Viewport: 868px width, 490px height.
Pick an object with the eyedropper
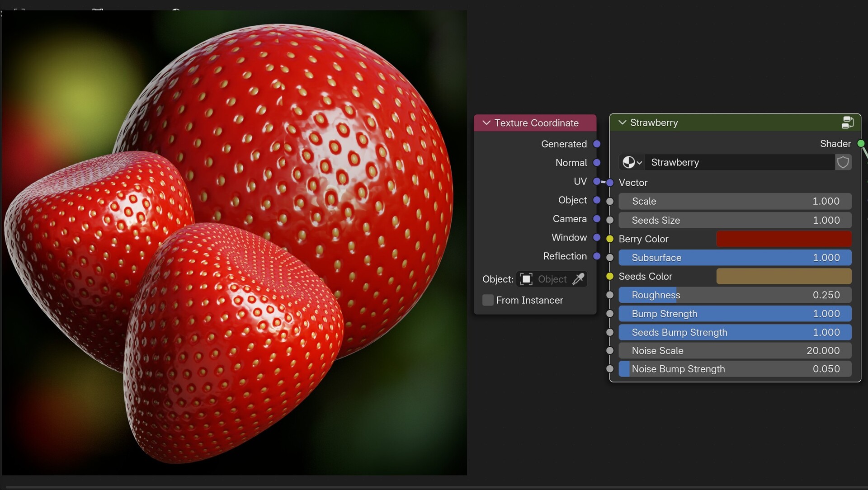(579, 279)
